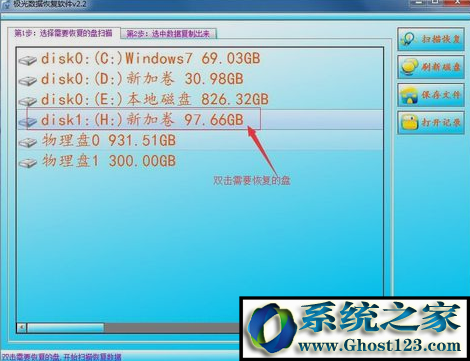This screenshot has width=470, height=361.
Task: Select the disk0 (D:) 新加卷 30.98GB entry
Action: coord(142,79)
